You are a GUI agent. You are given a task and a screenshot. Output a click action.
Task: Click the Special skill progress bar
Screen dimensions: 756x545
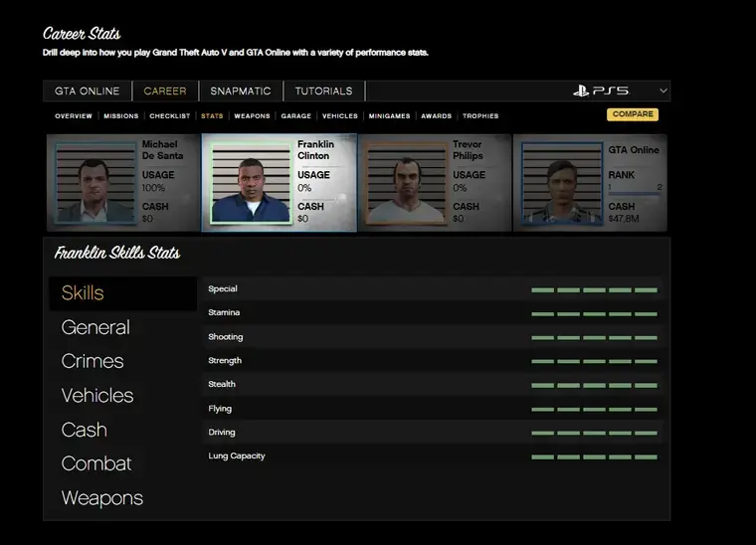coord(594,289)
